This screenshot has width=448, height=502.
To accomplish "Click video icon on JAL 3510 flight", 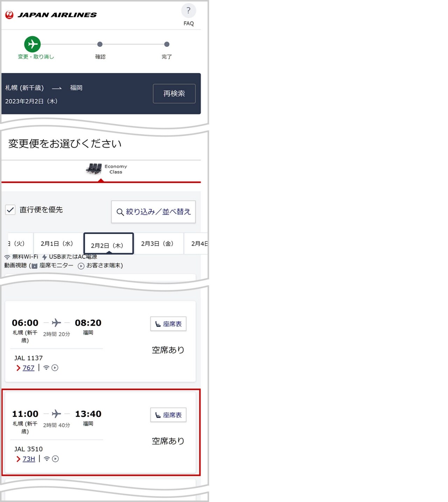I will point(55,459).
